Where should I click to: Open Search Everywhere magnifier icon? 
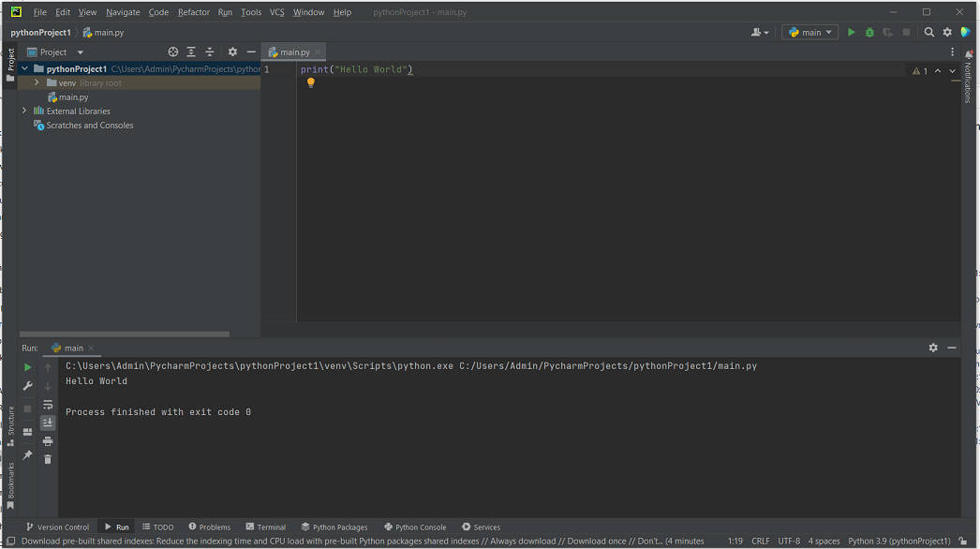coord(929,32)
